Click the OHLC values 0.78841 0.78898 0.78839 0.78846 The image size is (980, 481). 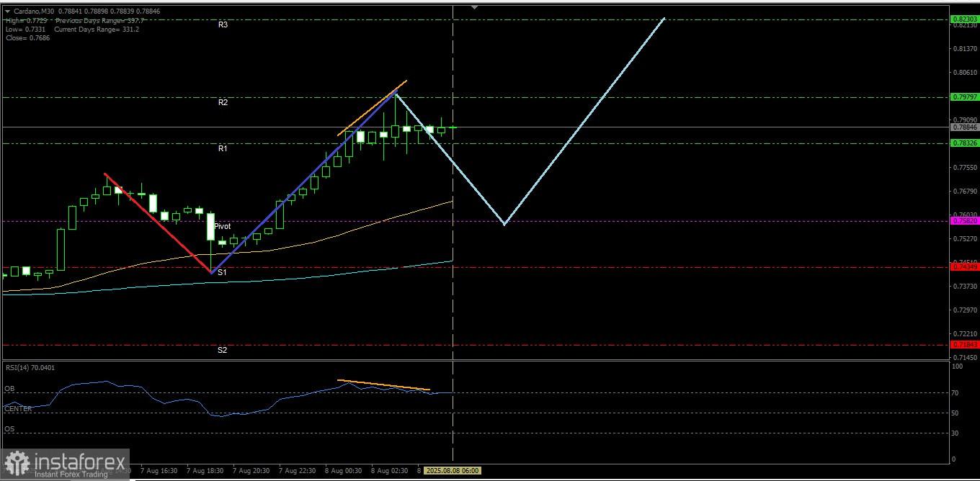pos(110,11)
